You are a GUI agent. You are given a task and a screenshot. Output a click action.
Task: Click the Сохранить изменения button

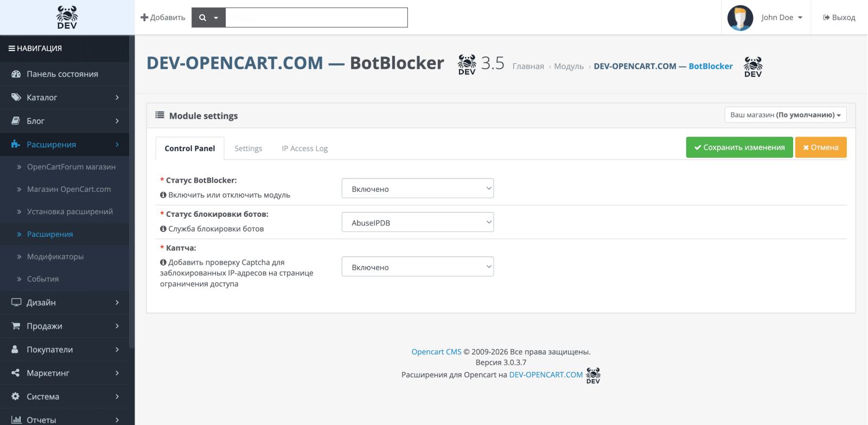(x=739, y=147)
